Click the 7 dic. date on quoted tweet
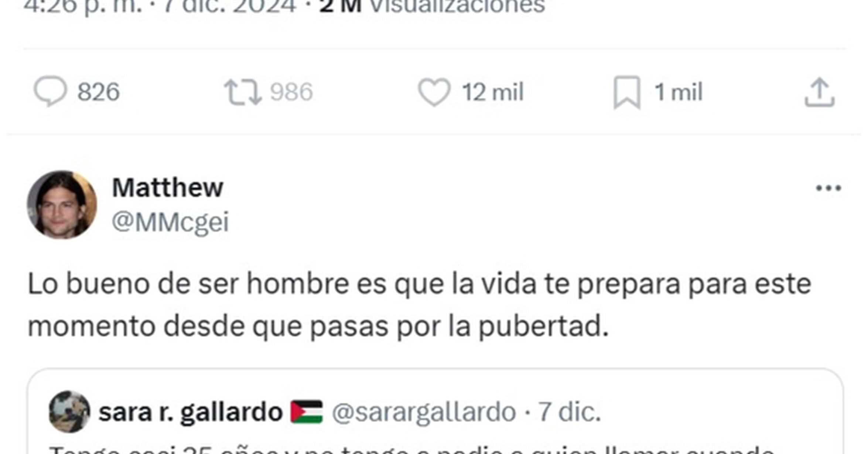Image resolution: width=868 pixels, height=454 pixels. pos(569,412)
